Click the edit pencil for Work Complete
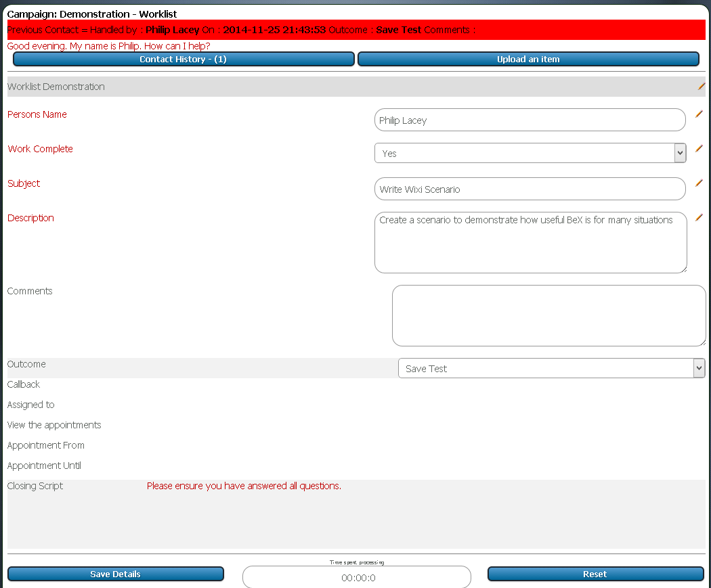 click(x=699, y=148)
